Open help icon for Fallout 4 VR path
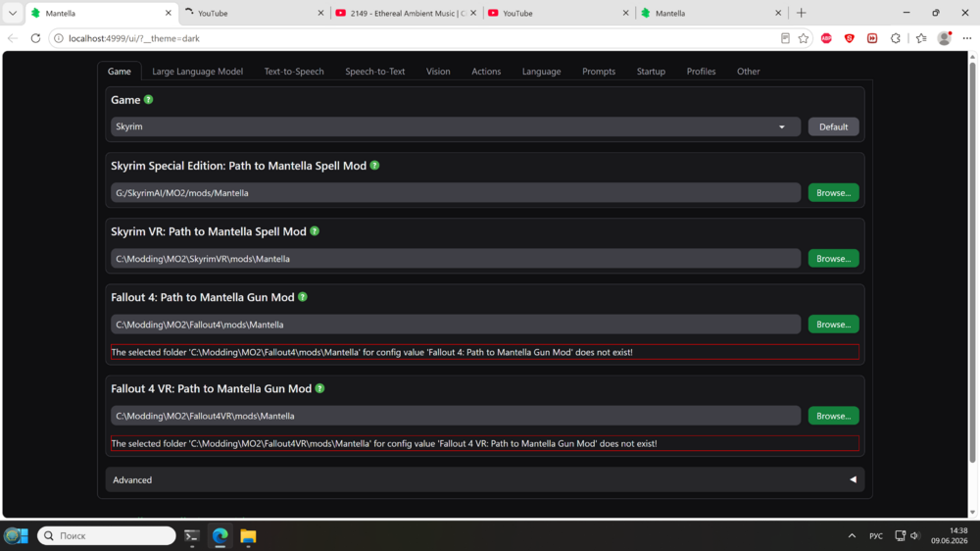 (319, 388)
